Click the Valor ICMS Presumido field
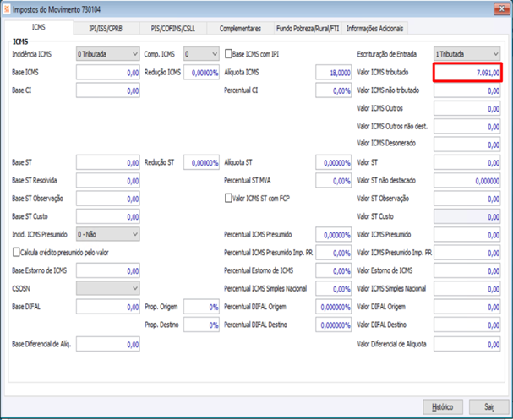Viewport: 513px width, 420px height. coord(467,234)
